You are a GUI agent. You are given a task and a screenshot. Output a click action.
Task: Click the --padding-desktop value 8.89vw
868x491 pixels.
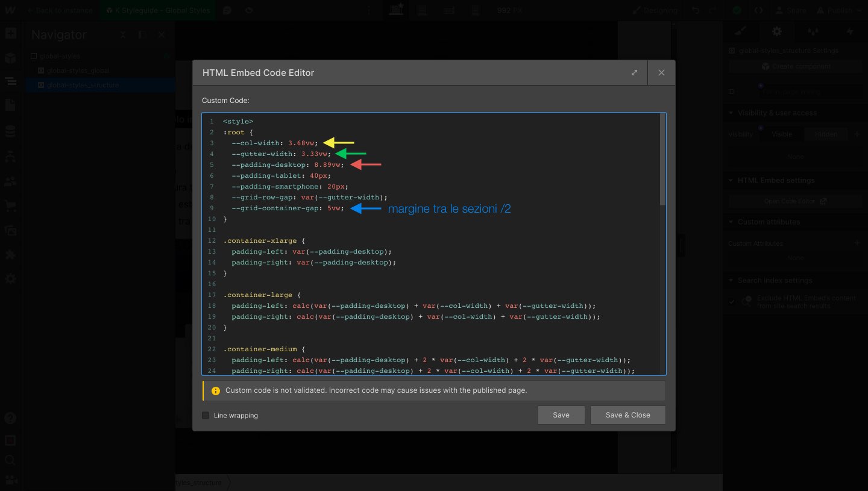329,164
